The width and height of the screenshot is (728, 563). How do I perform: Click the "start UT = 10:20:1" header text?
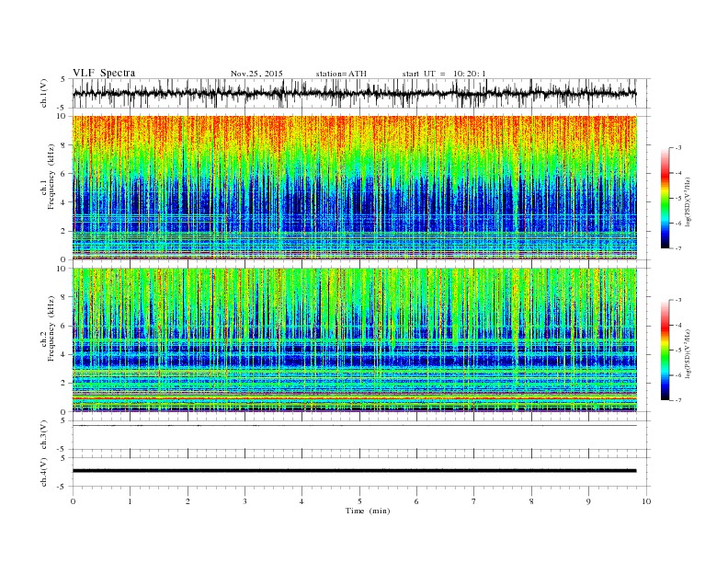click(x=444, y=74)
